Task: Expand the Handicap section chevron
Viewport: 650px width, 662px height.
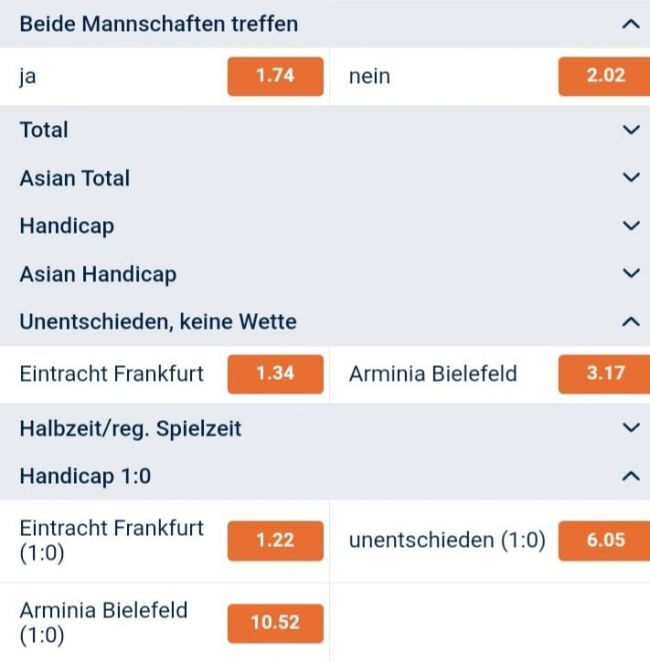Action: [x=630, y=226]
